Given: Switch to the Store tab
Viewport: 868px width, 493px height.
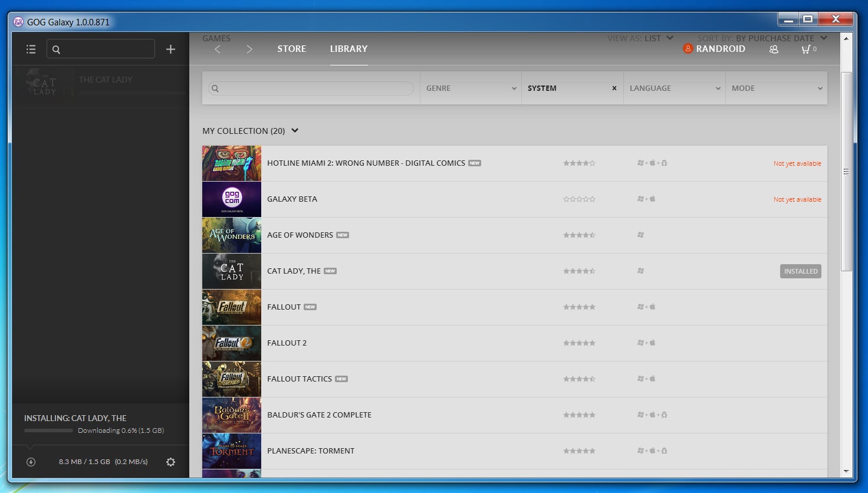Looking at the screenshot, I should coord(291,49).
